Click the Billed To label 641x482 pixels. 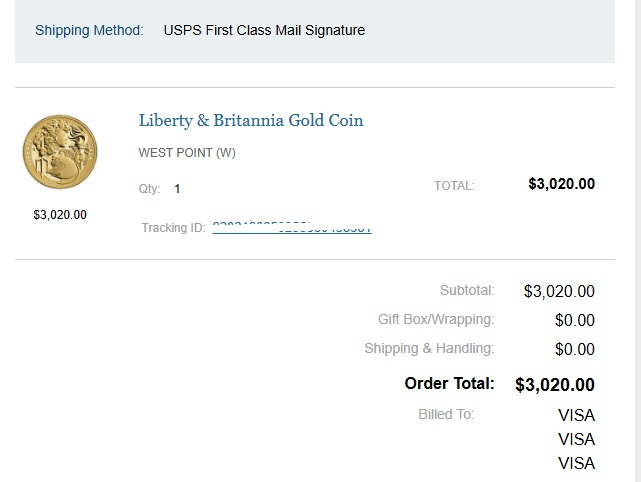coord(446,414)
